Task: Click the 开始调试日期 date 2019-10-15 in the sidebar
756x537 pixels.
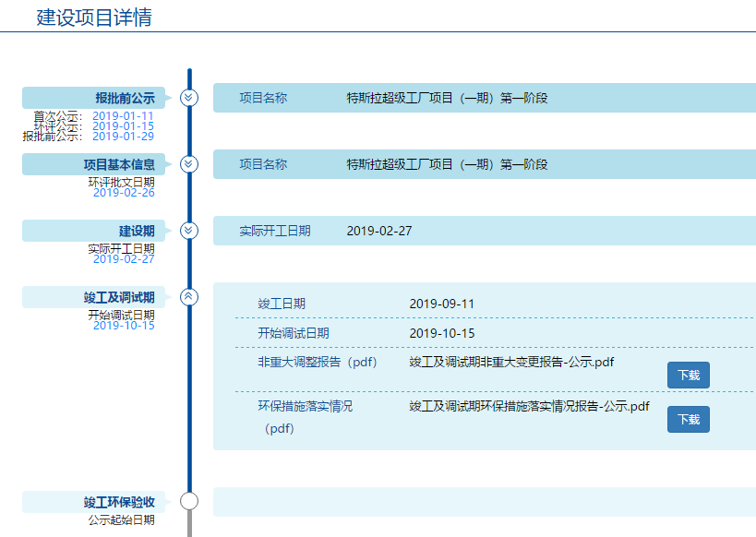Action: [x=124, y=326]
